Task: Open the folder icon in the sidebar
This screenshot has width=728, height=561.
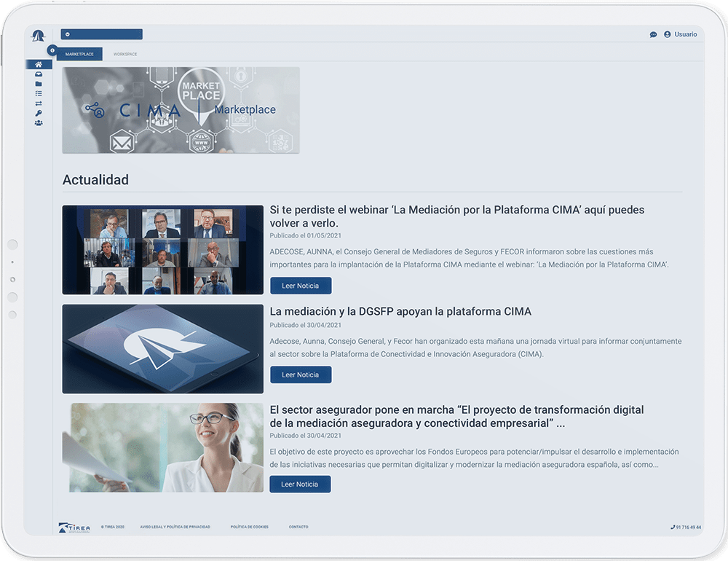Action: point(39,84)
